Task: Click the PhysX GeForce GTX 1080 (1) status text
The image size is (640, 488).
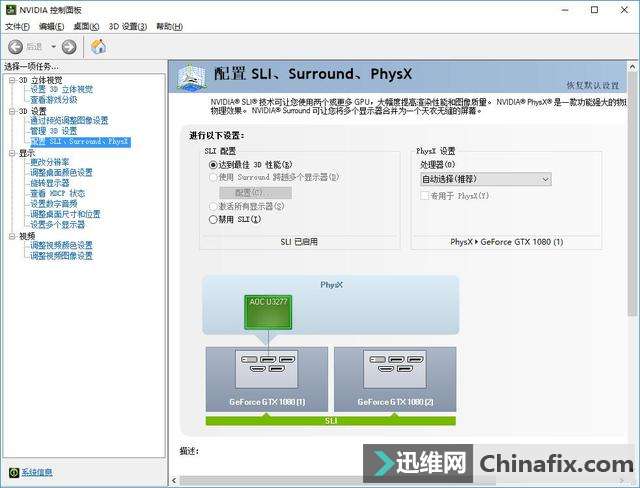Action: (507, 242)
